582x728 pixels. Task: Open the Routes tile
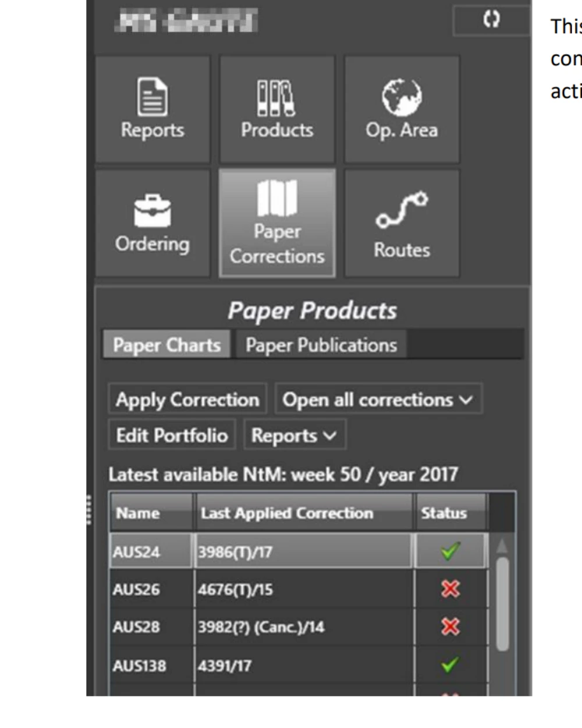point(402,223)
